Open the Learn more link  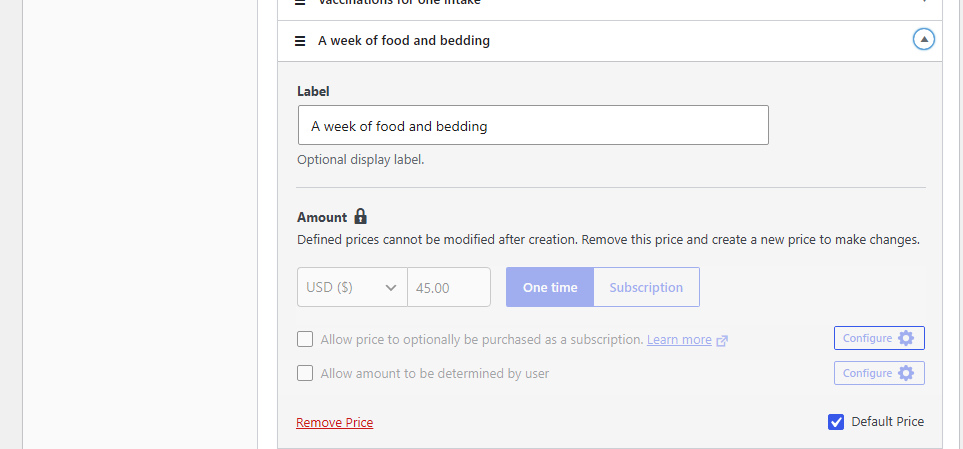point(679,340)
